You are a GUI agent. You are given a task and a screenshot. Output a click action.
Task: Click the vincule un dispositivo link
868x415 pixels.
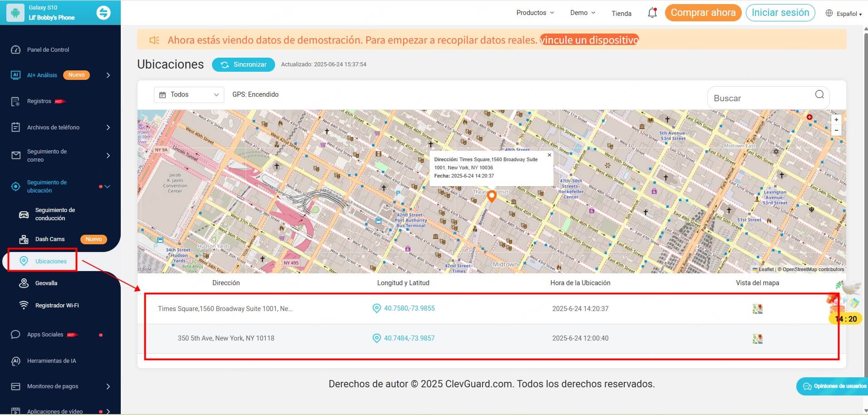(x=589, y=40)
